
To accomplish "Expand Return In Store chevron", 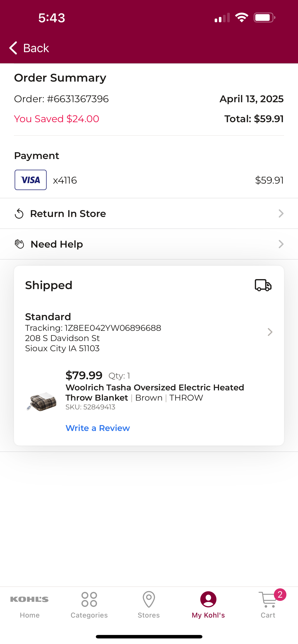I will click(281, 214).
